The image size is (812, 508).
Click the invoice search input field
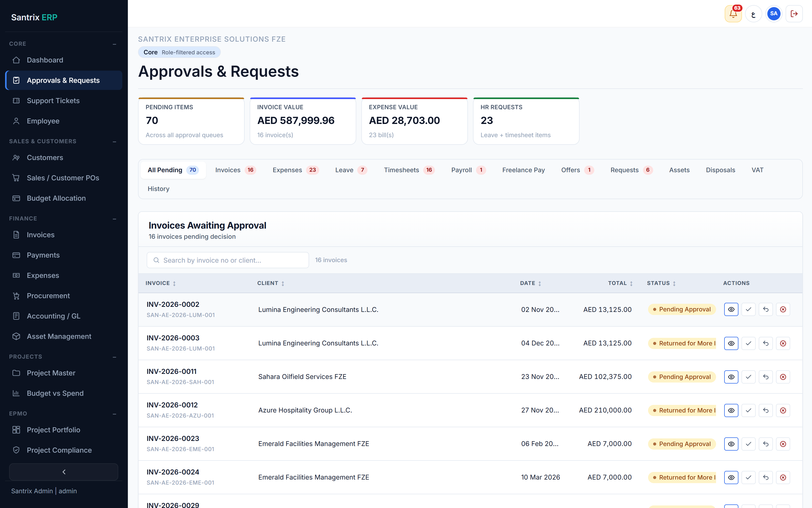click(x=228, y=260)
